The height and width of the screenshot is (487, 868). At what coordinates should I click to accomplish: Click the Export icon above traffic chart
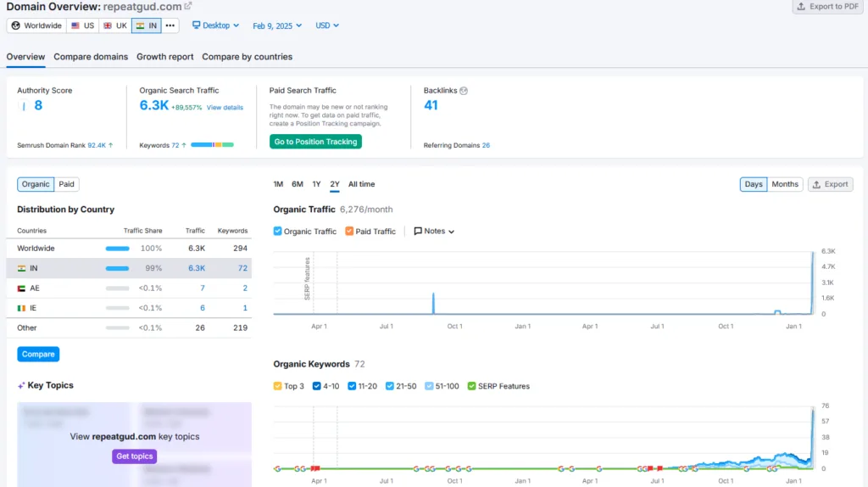pos(816,184)
